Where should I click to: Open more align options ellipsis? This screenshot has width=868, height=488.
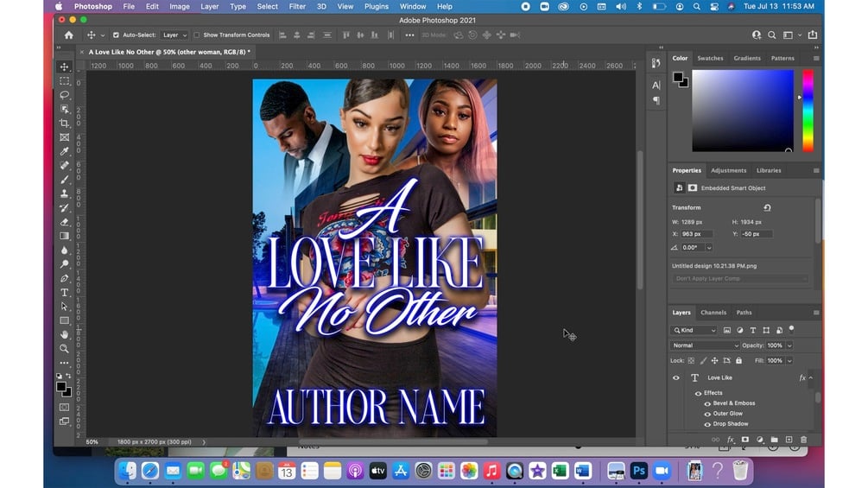pyautogui.click(x=409, y=35)
